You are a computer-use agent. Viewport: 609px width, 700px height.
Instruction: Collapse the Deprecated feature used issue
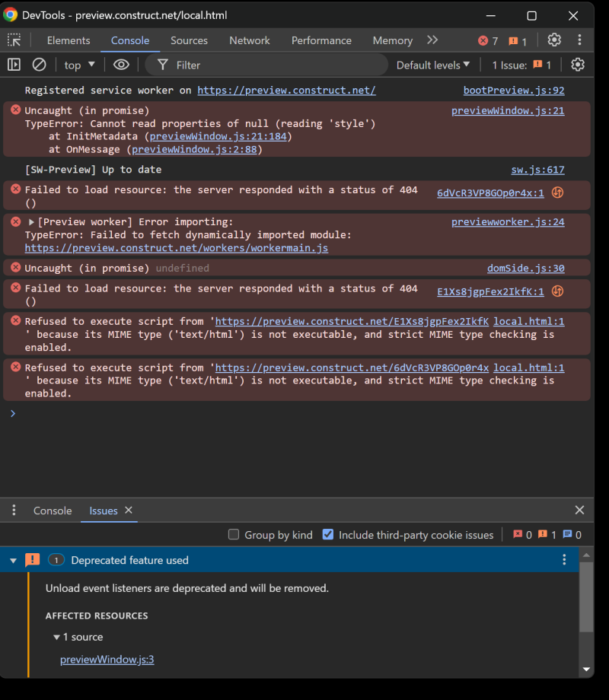pyautogui.click(x=13, y=560)
